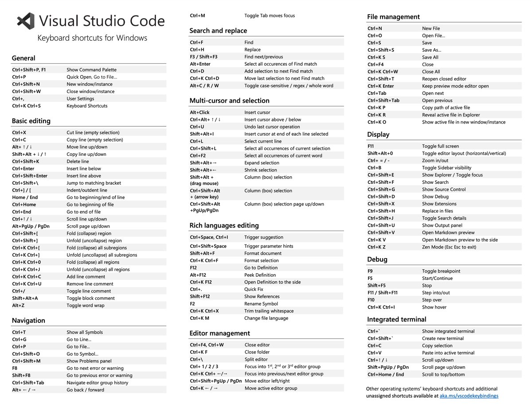The height and width of the screenshot is (411, 532).
Task: Click 'Reveal active file in Explorer'
Action: tap(451, 115)
